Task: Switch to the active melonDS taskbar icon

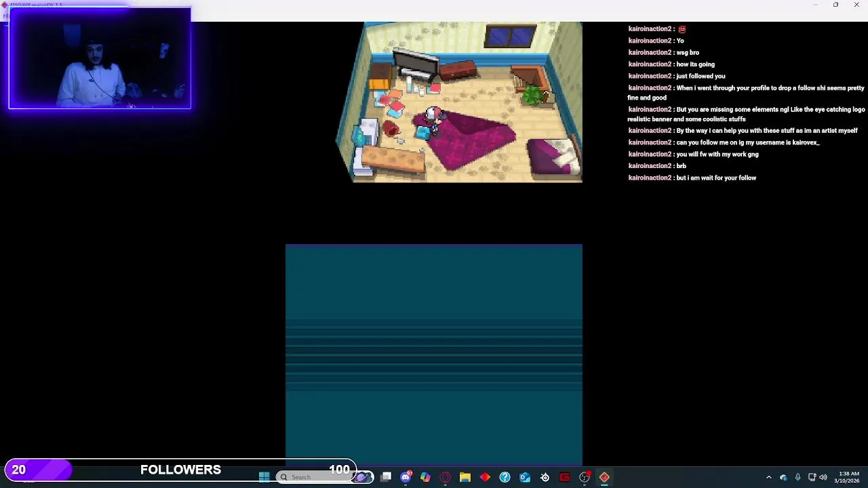Action: pyautogui.click(x=604, y=477)
